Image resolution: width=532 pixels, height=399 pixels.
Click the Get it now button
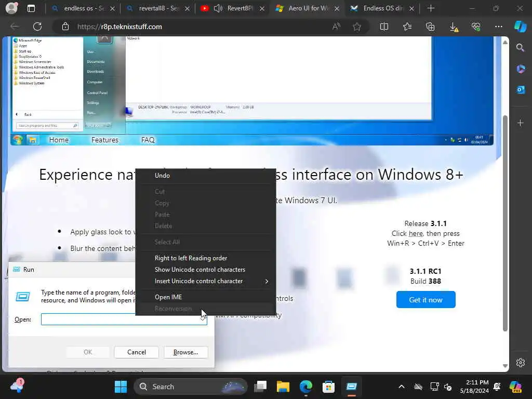[426, 300]
